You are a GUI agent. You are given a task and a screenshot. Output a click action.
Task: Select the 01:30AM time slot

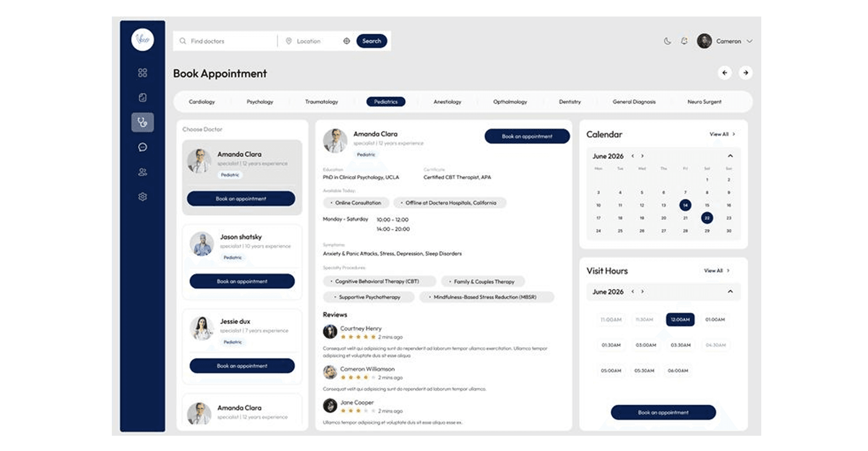coord(611,345)
